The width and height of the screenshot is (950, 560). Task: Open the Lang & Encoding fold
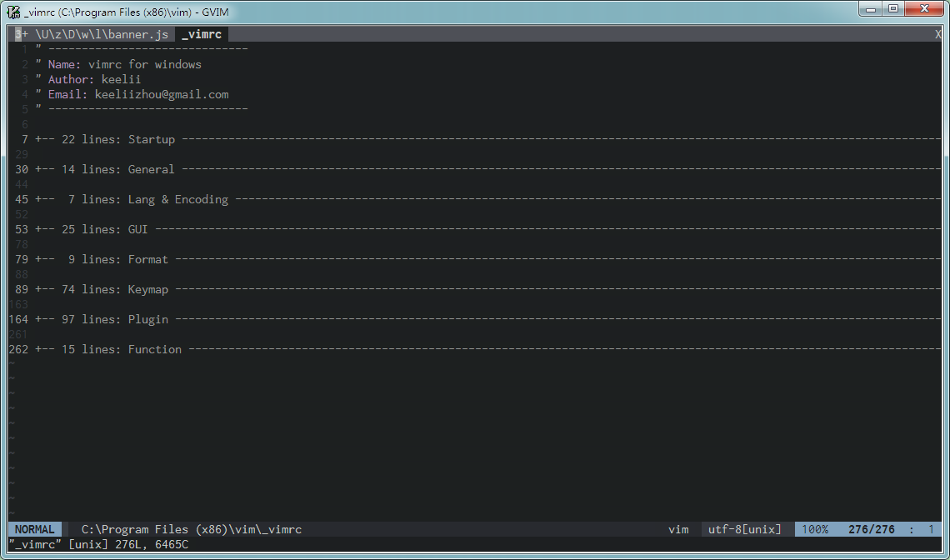[487, 199]
